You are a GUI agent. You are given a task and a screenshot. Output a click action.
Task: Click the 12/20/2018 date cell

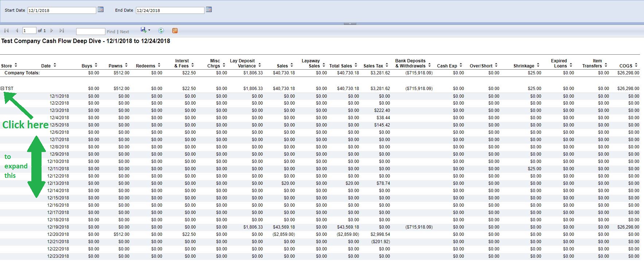[58, 234]
